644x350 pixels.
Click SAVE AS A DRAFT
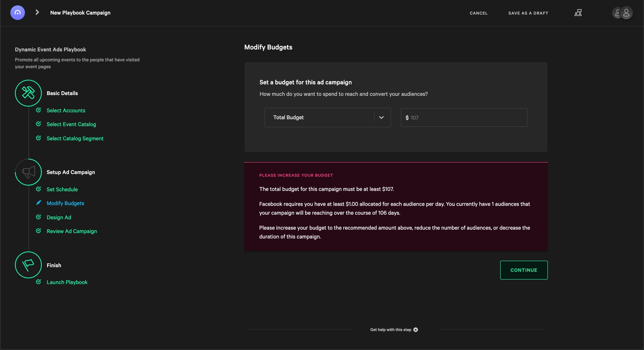528,13
